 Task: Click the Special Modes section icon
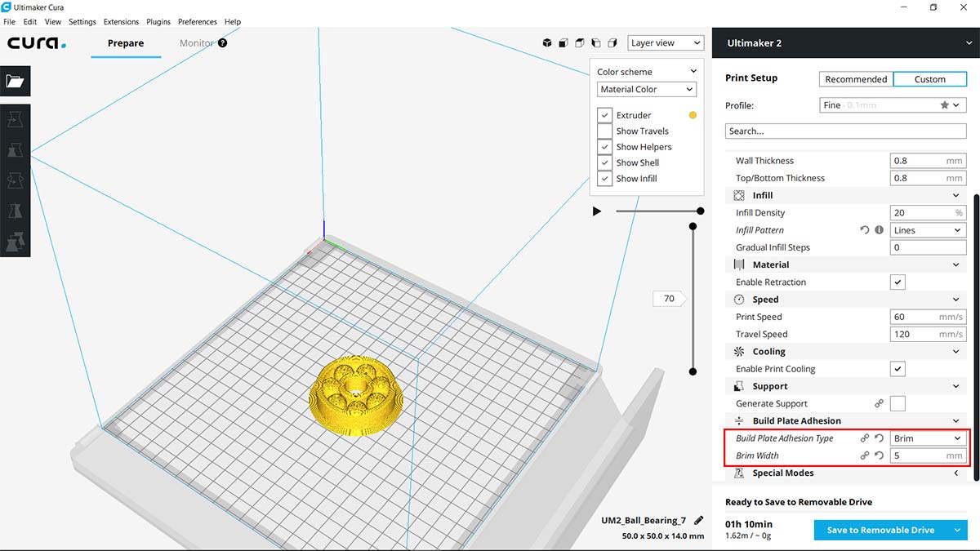tap(739, 473)
